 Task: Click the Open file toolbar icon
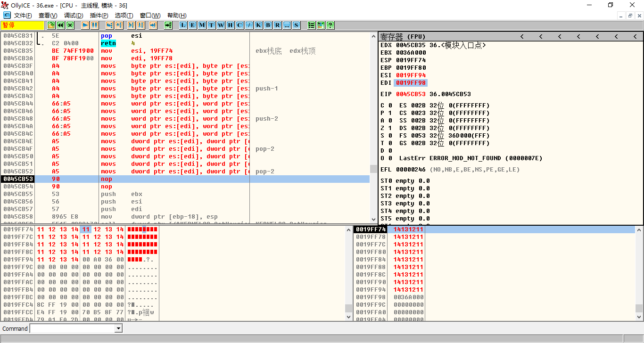coord(51,25)
